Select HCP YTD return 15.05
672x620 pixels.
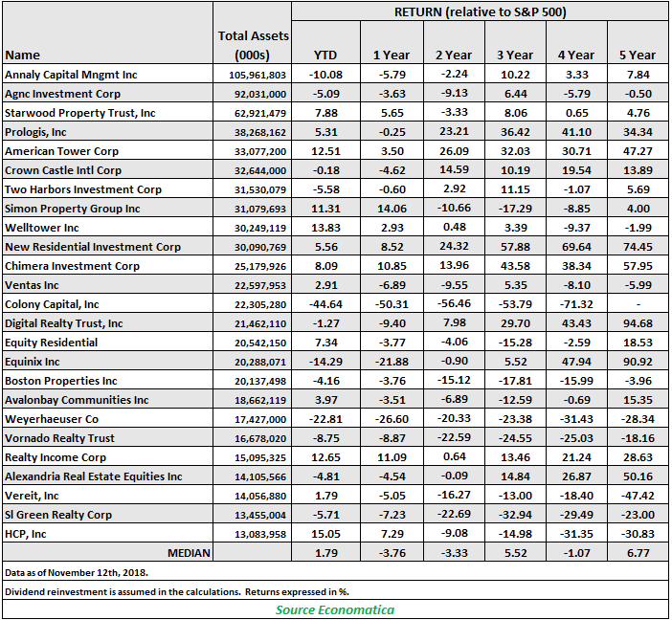pyautogui.click(x=325, y=534)
